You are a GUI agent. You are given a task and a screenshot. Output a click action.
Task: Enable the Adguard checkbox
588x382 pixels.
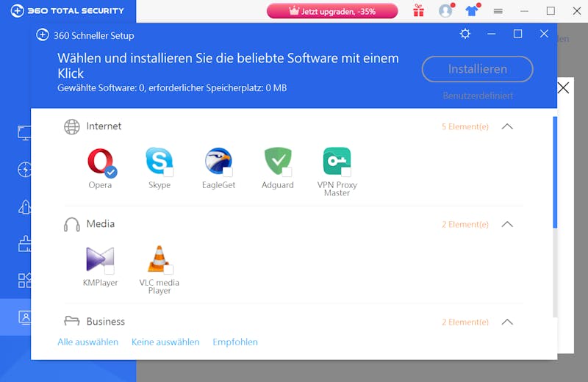tap(287, 173)
